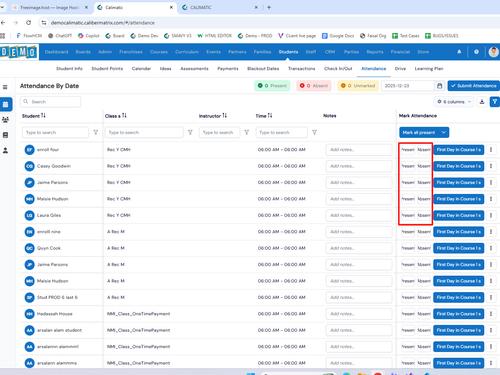The height and width of the screenshot is (375, 500).
Task: Sort by Time column arrows
Action: (x=270, y=116)
